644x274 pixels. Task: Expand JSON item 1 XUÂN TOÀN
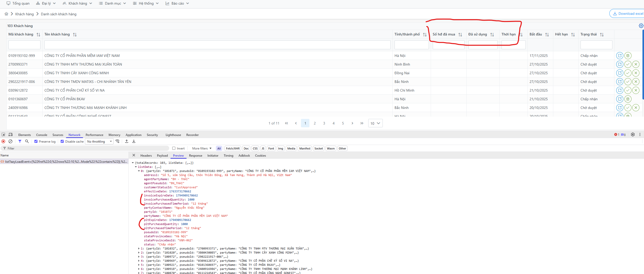(139, 248)
